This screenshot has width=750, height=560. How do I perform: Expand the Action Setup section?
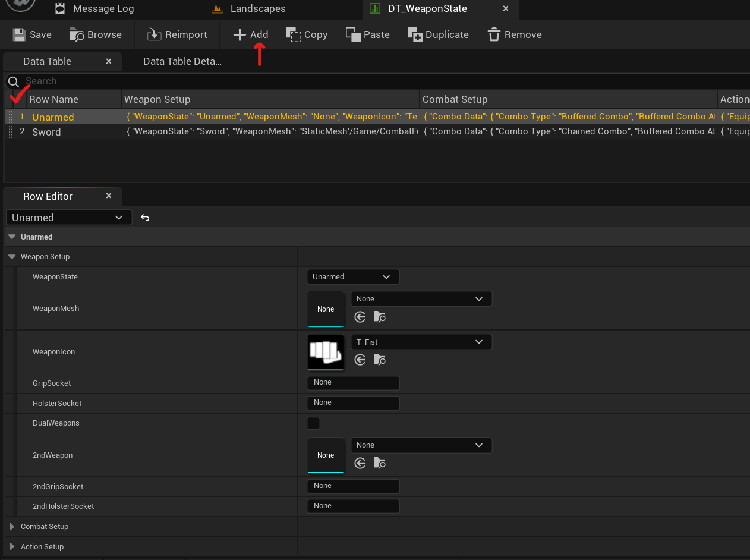12,546
